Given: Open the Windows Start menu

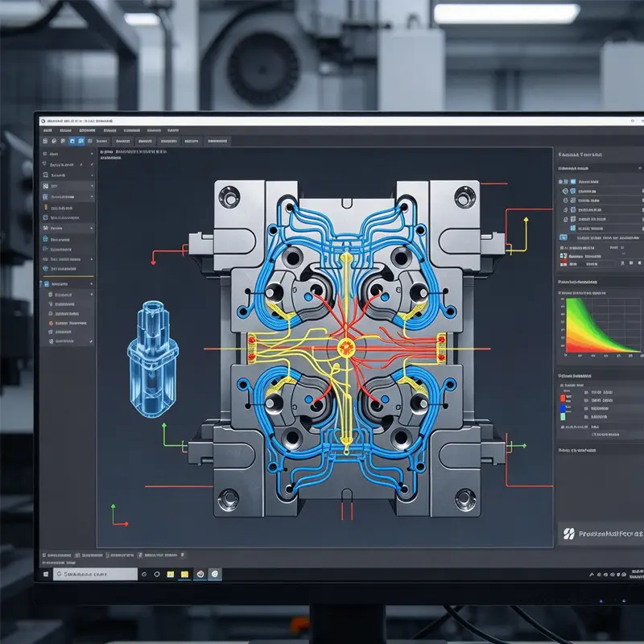Looking at the screenshot, I should coord(46,574).
